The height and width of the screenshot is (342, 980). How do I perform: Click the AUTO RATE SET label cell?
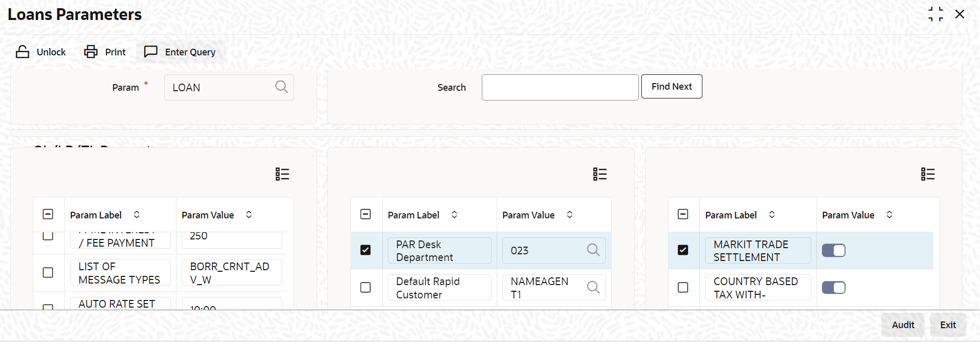[x=121, y=304]
